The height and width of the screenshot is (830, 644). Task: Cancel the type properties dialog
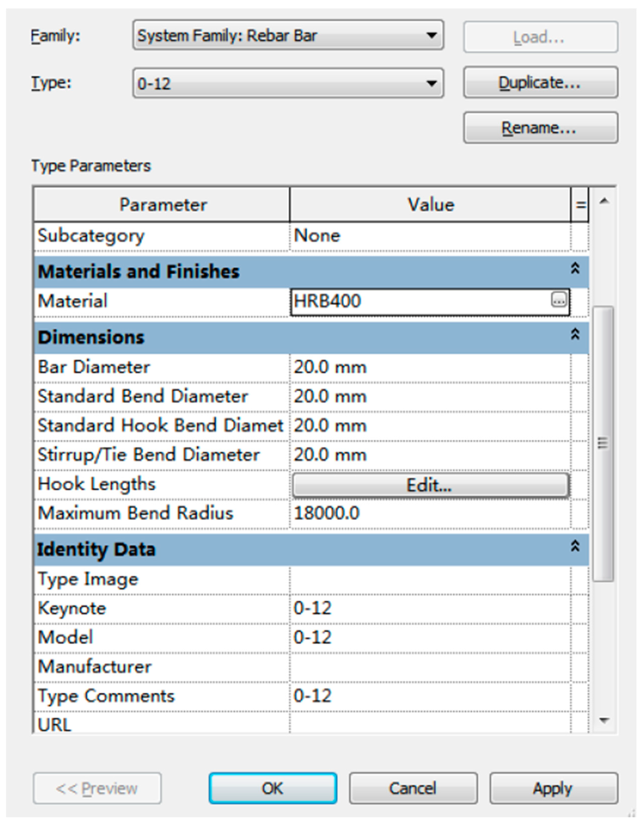[413, 788]
